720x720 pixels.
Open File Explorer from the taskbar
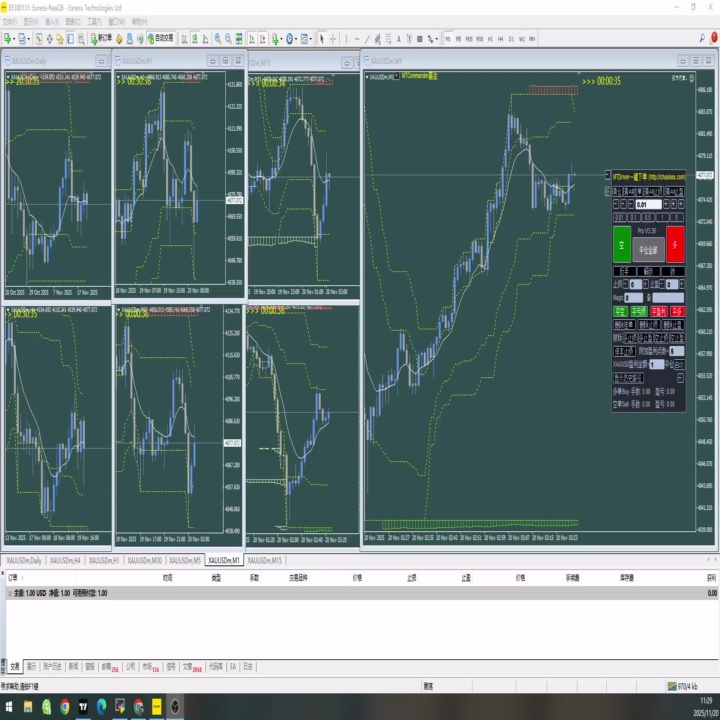[28, 707]
